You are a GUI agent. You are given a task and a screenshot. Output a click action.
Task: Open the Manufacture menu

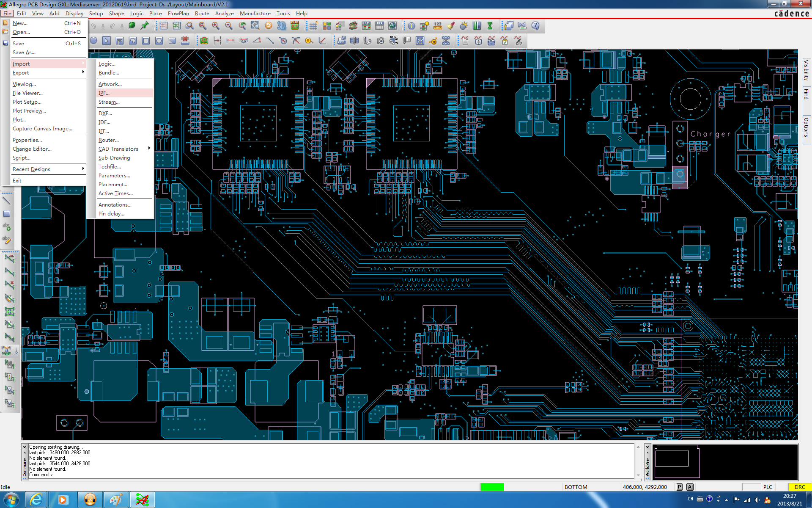coord(255,14)
